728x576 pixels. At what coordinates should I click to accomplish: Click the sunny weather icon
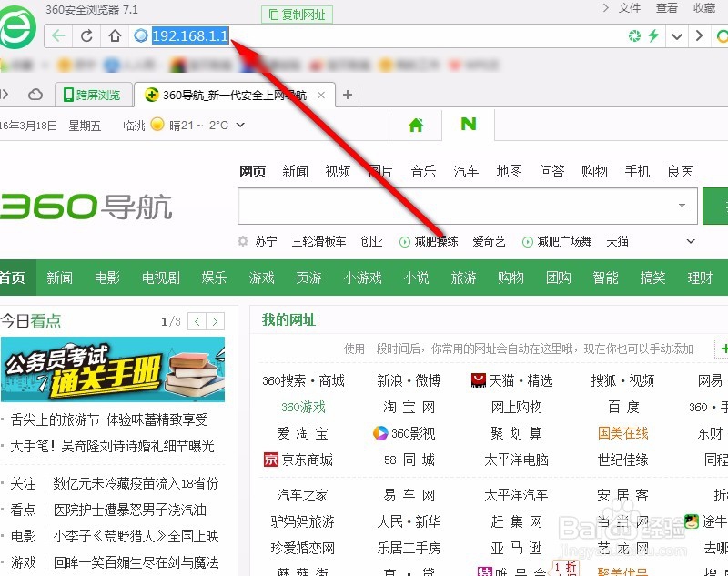(157, 125)
